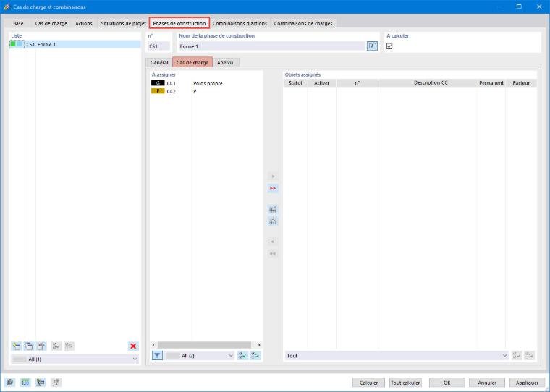The width and height of the screenshot is (550, 392).
Task: Switch to the Base tab
Action: point(18,23)
